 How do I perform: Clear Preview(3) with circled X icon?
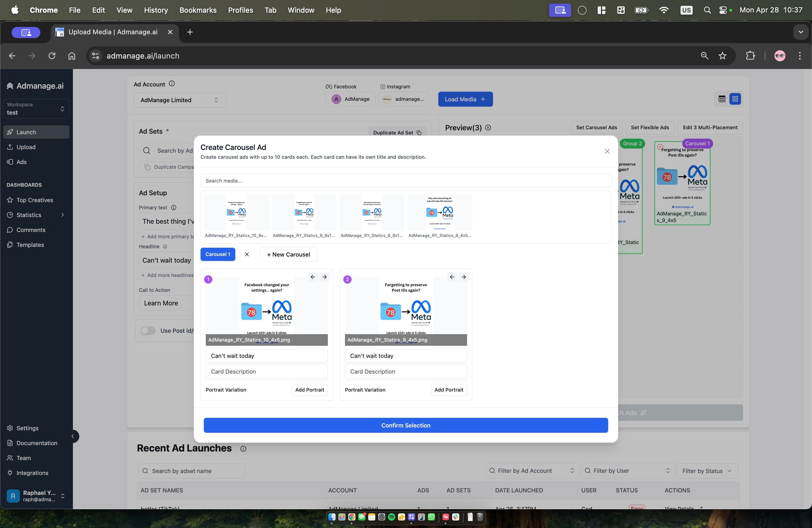click(x=488, y=128)
